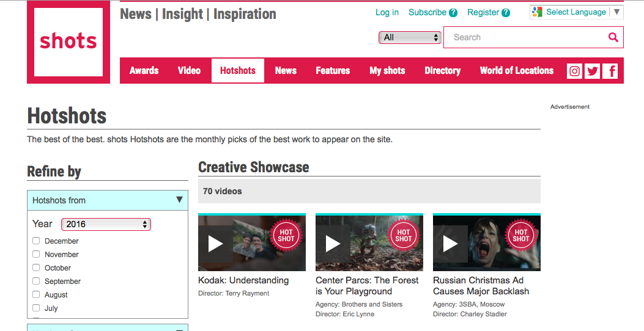Image resolution: width=644 pixels, height=331 pixels.
Task: Open the All search category dropdown
Action: (410, 37)
